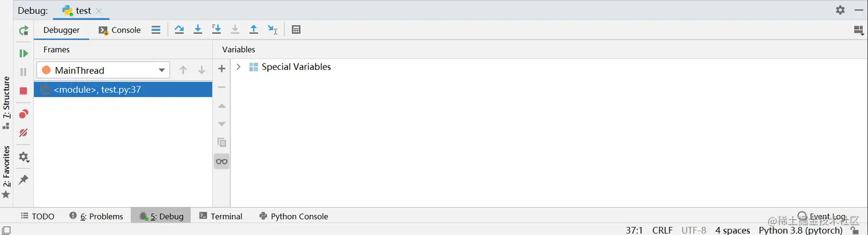The image size is (868, 235).
Task: Expand the Special Variables node
Action: coord(239,67)
